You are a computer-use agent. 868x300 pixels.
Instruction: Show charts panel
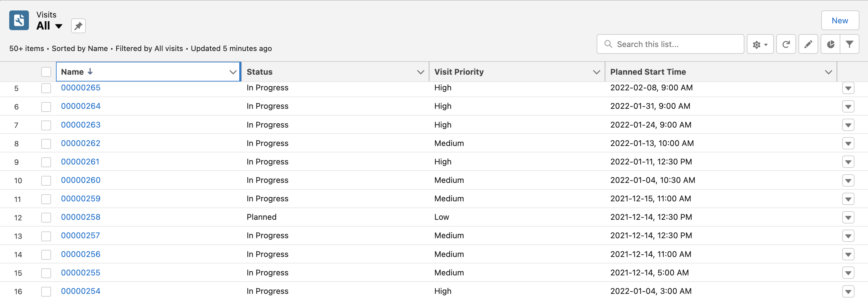(x=830, y=44)
